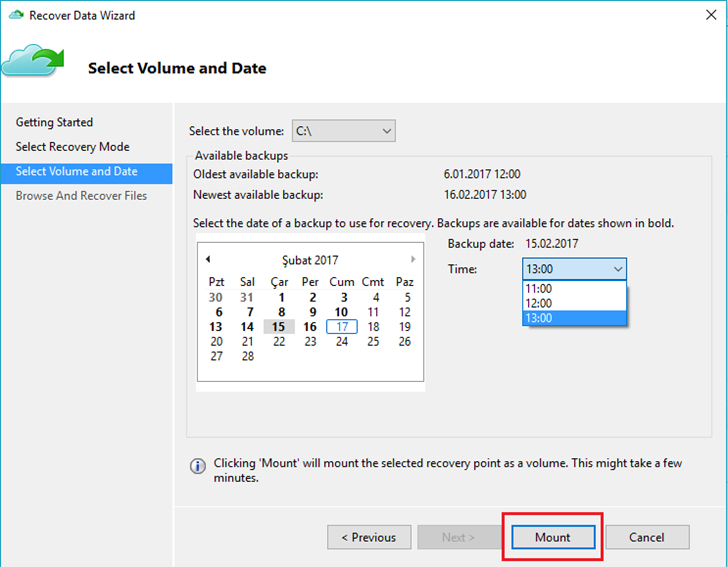Choose 12:00 from the time list
Viewport: 728px width, 567px height.
click(574, 303)
